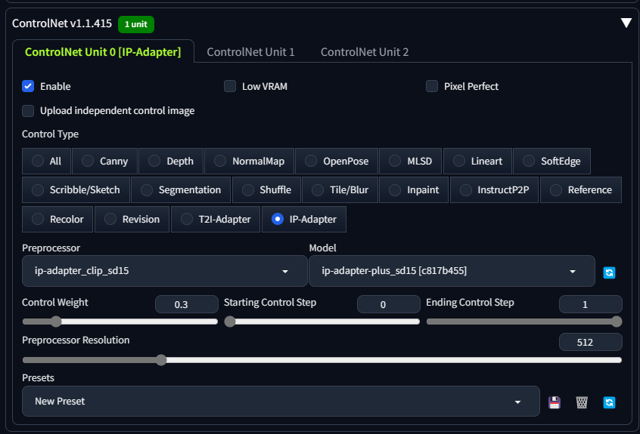Select the All control type
640x434 pixels.
(47, 161)
